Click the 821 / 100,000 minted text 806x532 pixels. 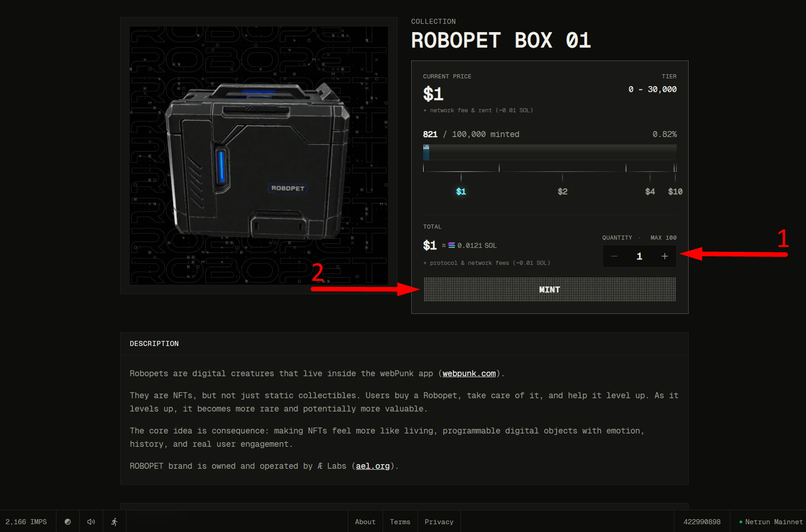click(471, 134)
